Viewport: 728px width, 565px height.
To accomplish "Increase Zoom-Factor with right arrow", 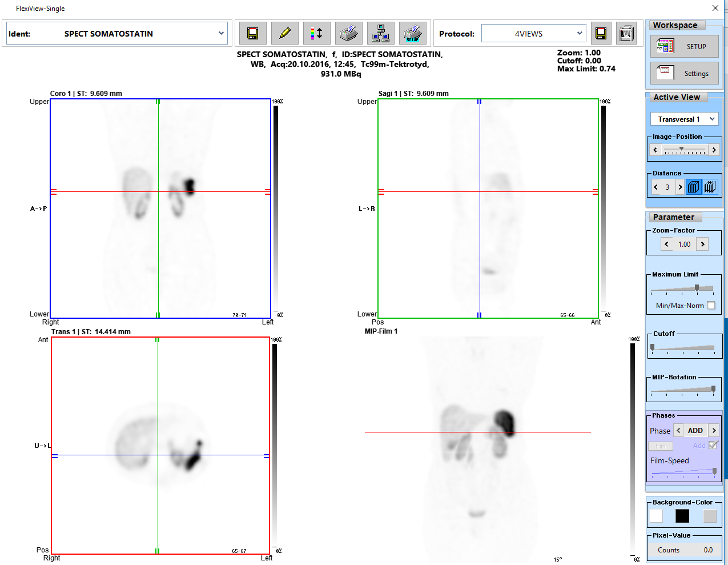I will tap(702, 244).
